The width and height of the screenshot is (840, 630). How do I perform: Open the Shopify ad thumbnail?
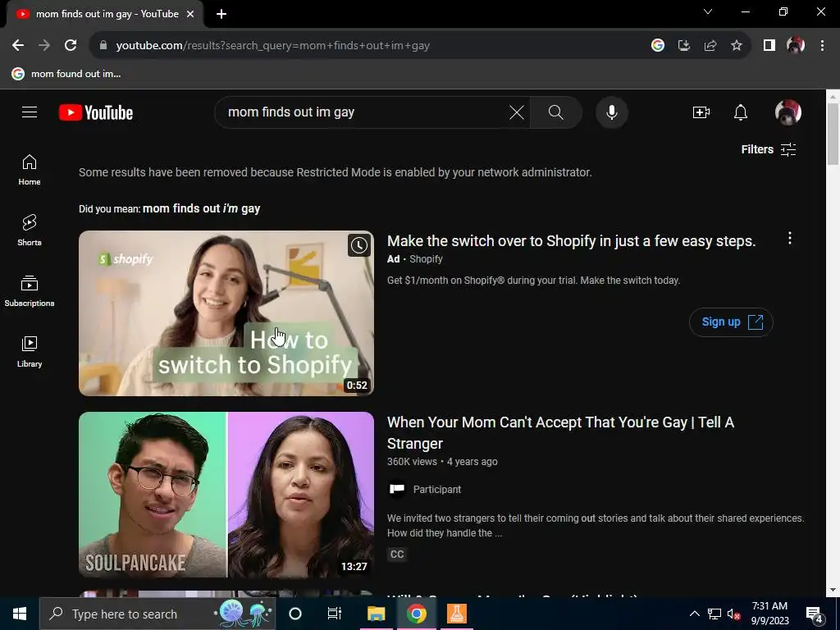click(226, 313)
